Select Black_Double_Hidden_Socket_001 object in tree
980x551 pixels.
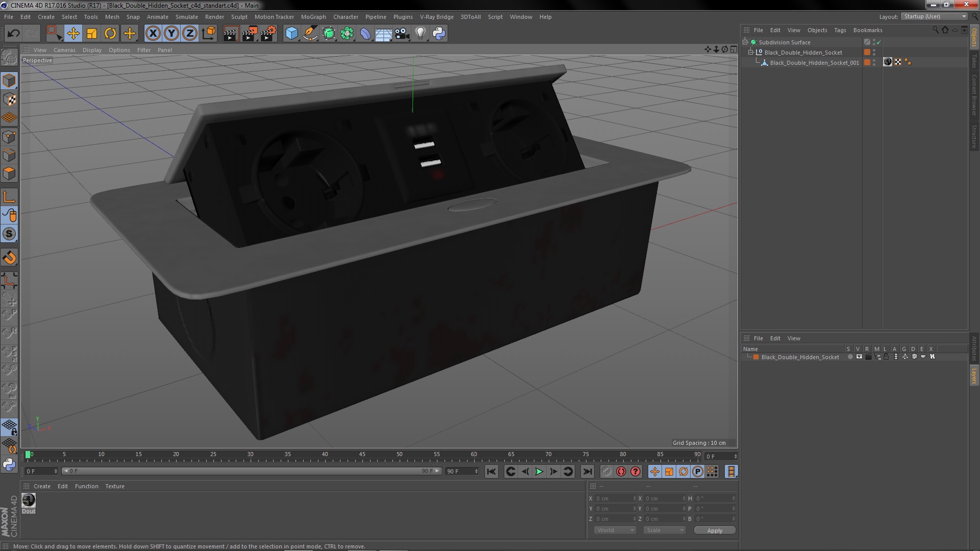tap(814, 63)
